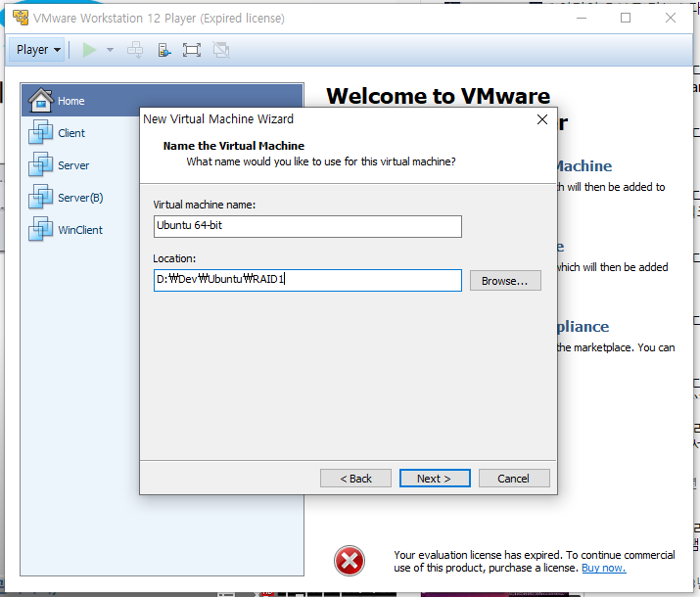Click the 'Welcome to VMware' heading

438,96
